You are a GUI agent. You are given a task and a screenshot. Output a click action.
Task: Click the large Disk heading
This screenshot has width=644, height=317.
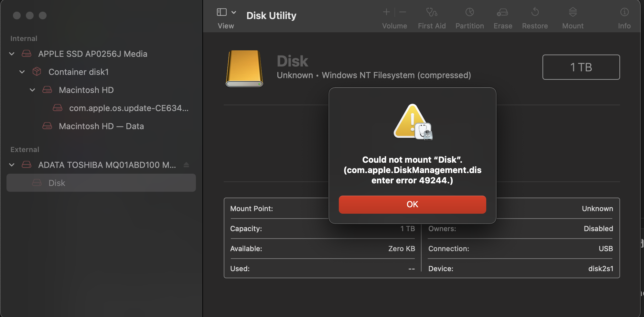point(293,61)
